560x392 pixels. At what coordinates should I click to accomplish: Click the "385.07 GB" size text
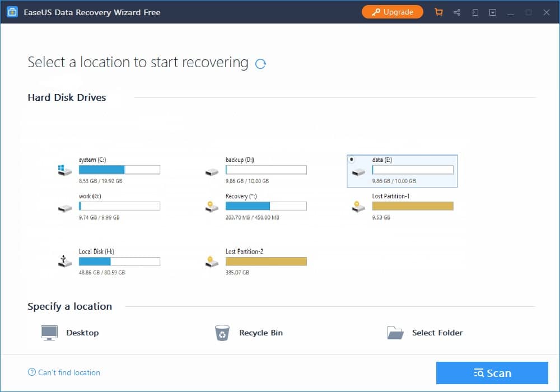pos(237,272)
